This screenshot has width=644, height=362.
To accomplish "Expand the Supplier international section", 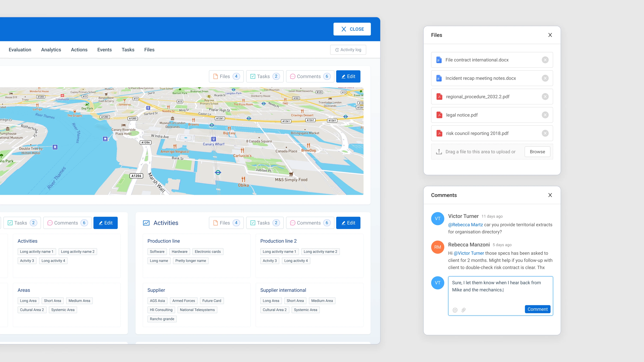I will tap(283, 290).
